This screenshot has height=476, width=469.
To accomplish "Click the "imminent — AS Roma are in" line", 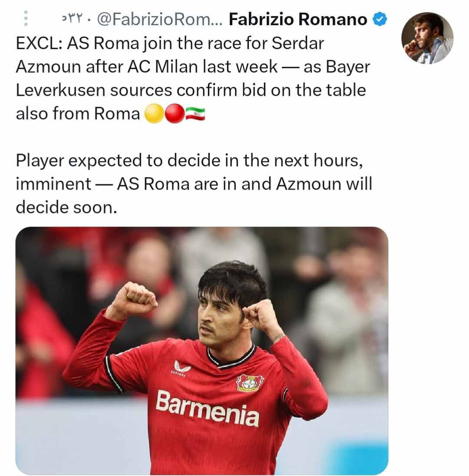I will [x=194, y=184].
